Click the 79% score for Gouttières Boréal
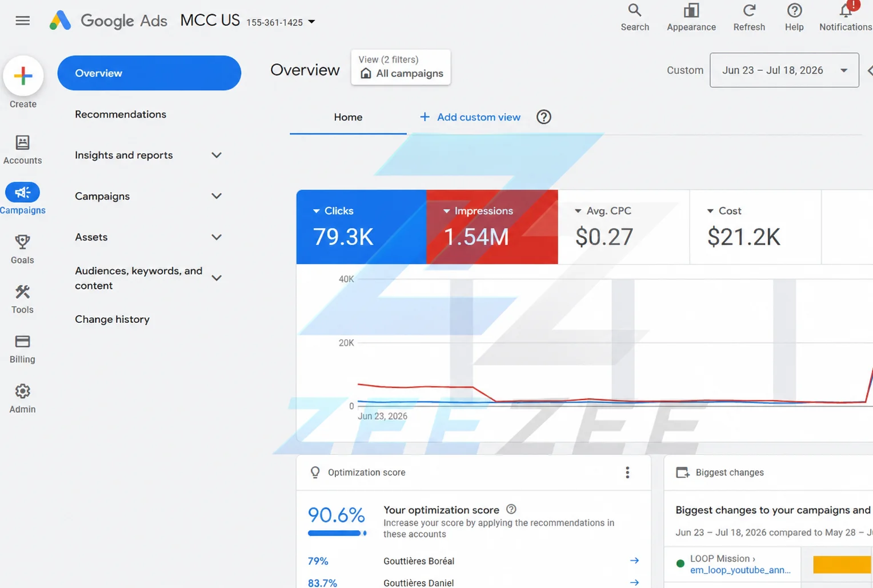This screenshot has width=873, height=588. coord(318,561)
